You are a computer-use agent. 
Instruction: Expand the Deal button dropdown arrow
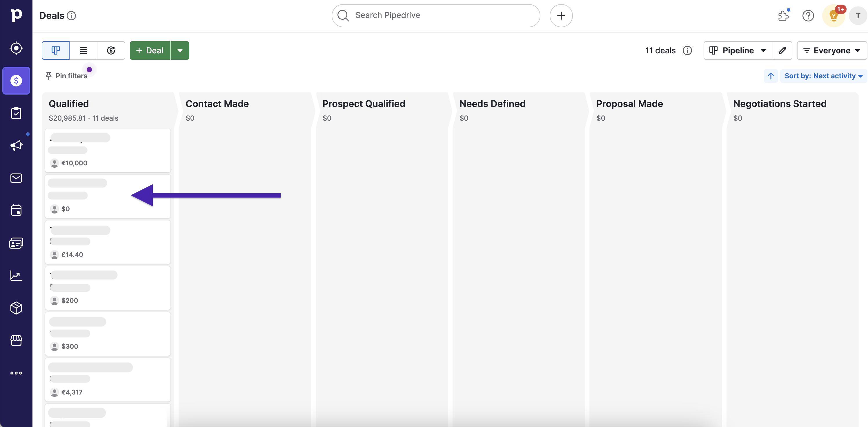coord(180,50)
